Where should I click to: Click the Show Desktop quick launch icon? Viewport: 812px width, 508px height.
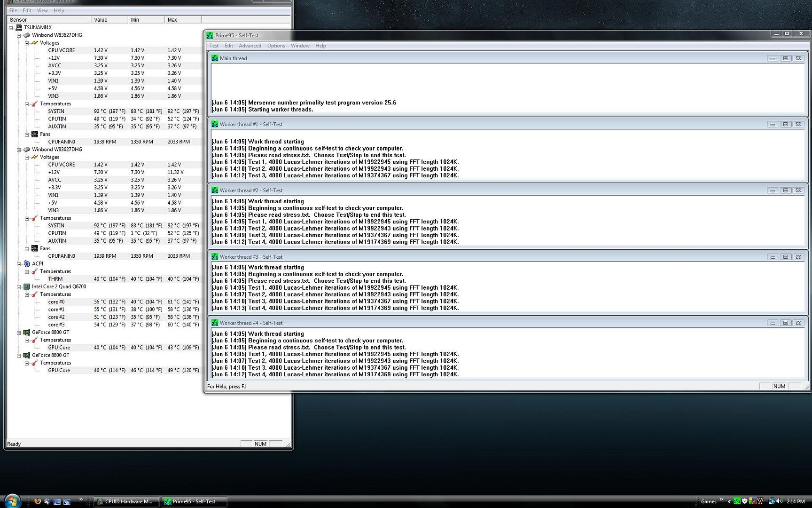[57, 501]
